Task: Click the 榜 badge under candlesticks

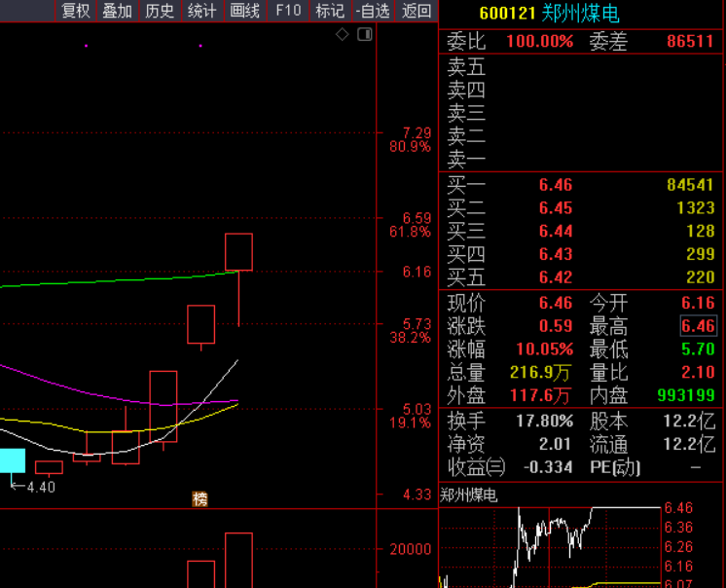Action: [200, 499]
